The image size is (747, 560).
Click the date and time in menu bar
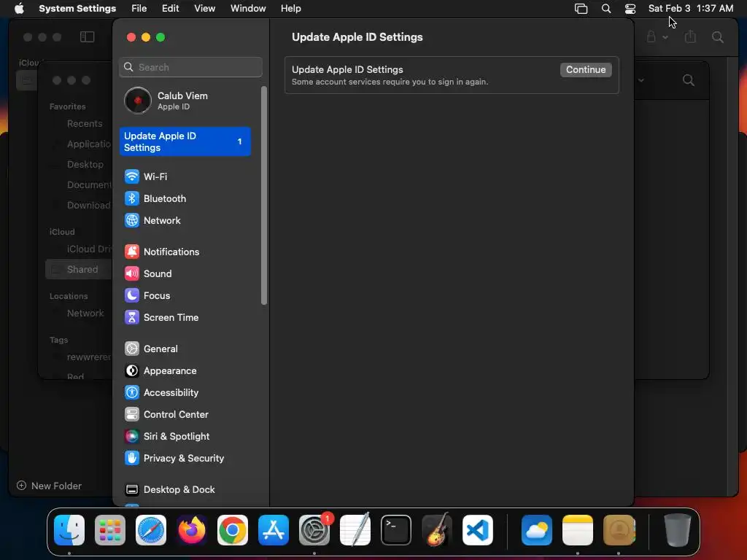(690, 8)
